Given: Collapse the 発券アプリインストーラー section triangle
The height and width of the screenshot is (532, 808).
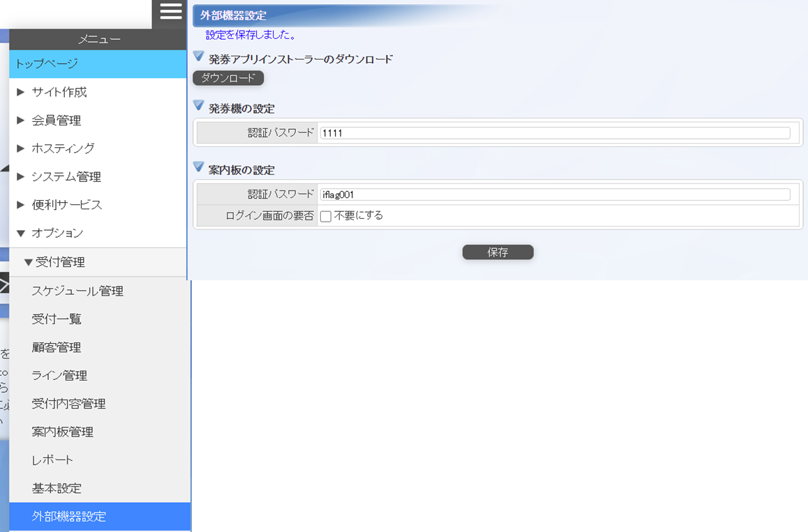Looking at the screenshot, I should (199, 56).
